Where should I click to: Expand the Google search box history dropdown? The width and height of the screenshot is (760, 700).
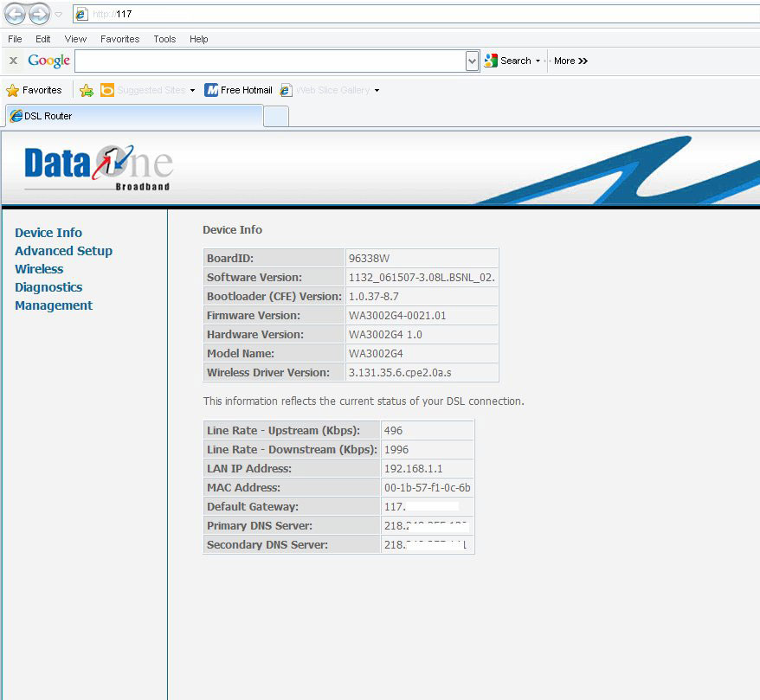click(x=472, y=61)
